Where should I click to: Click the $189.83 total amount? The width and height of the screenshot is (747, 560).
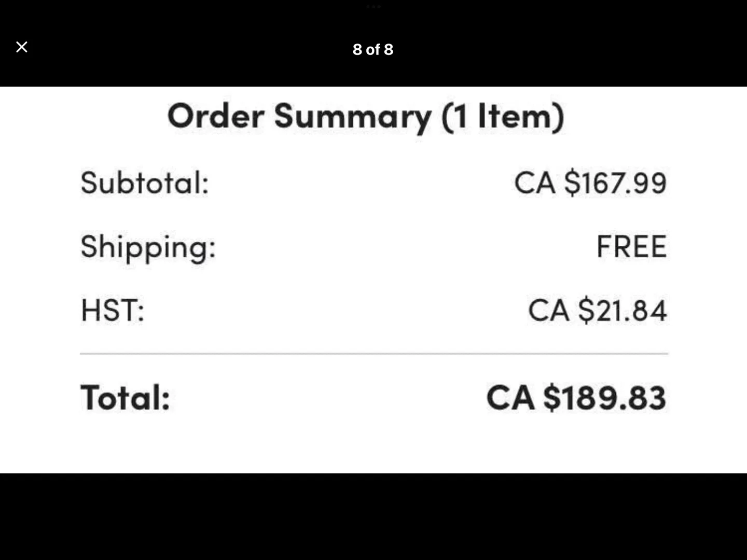[x=604, y=398]
